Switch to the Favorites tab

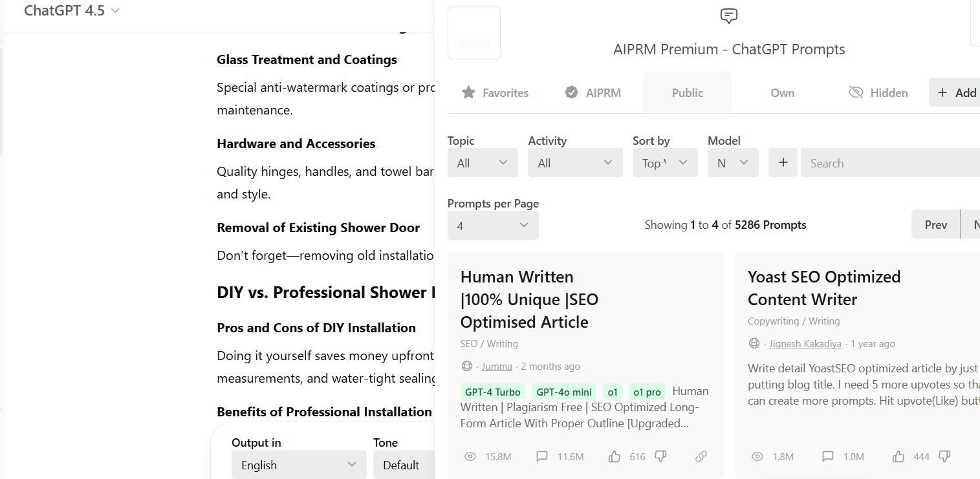495,93
